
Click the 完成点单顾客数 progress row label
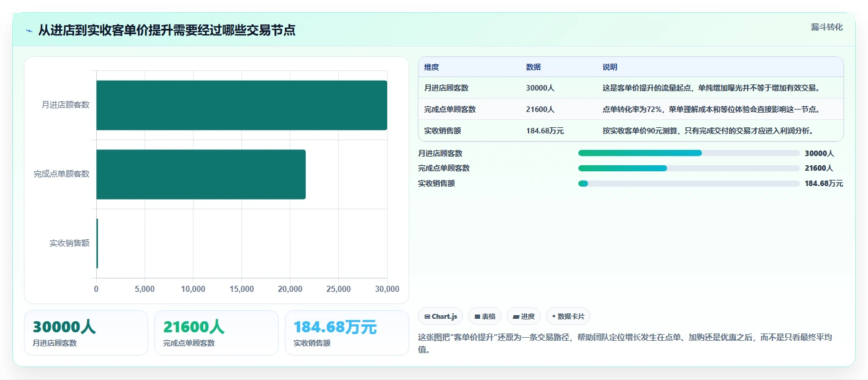444,168
